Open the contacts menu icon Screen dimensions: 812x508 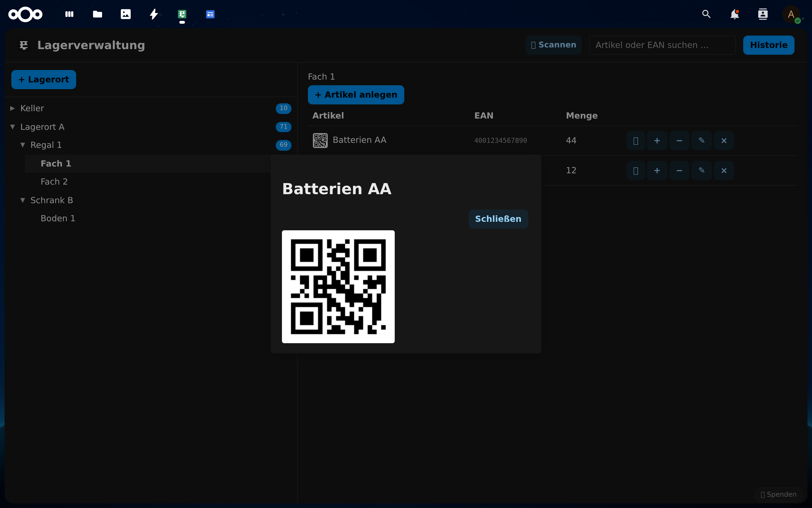[x=763, y=14]
